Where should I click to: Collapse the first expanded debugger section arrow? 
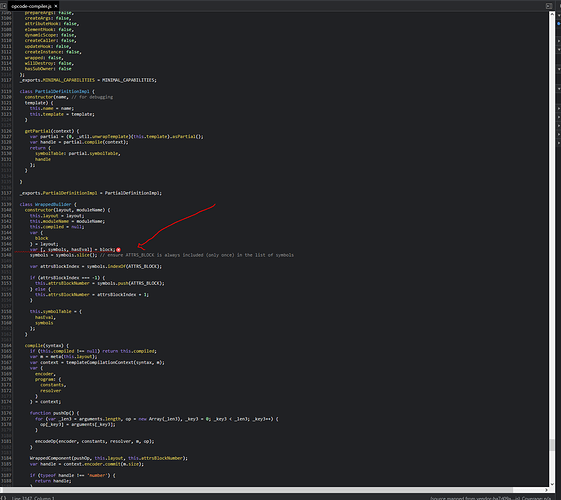[x=559, y=15]
